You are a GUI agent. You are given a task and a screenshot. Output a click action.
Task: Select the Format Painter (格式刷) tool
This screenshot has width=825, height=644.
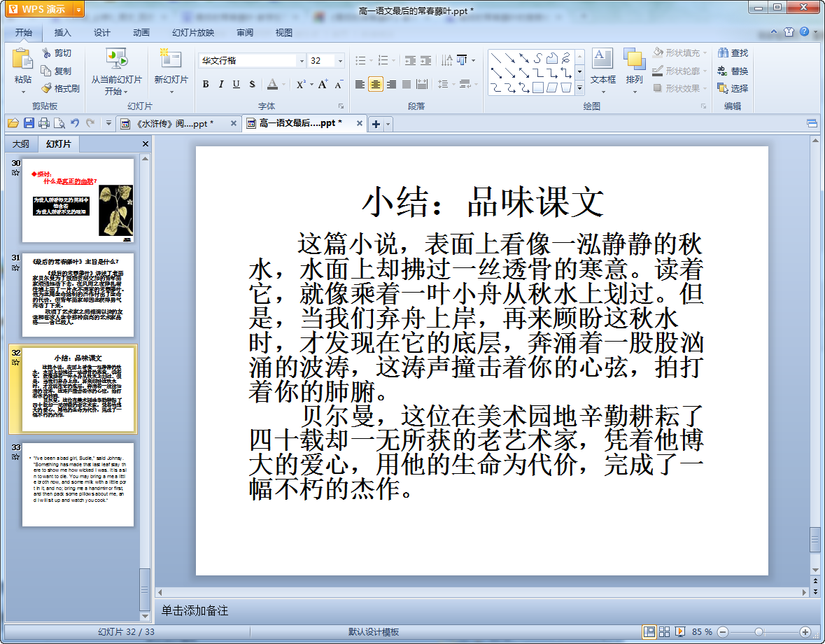coord(60,88)
